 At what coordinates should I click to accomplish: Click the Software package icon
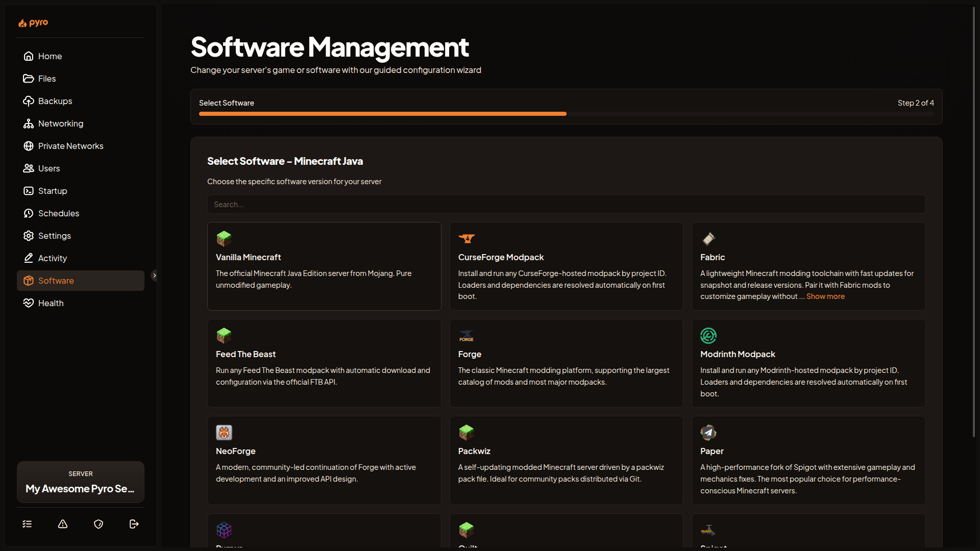(x=29, y=281)
